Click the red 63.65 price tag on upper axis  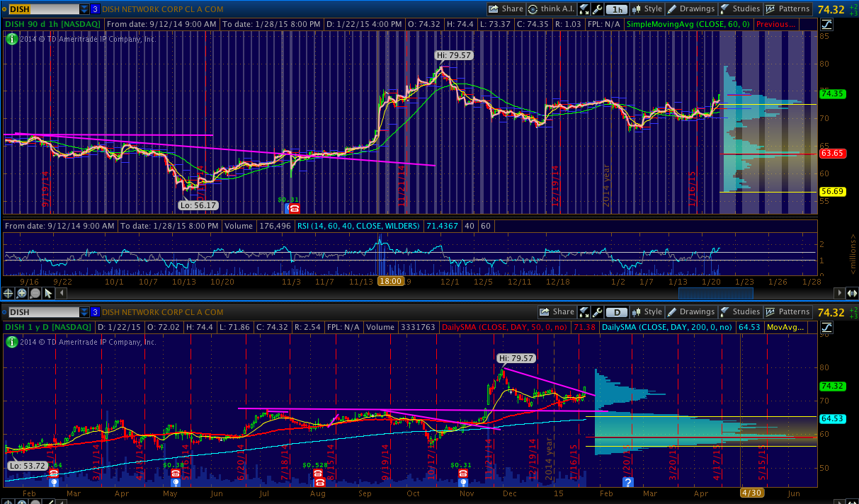[831, 152]
